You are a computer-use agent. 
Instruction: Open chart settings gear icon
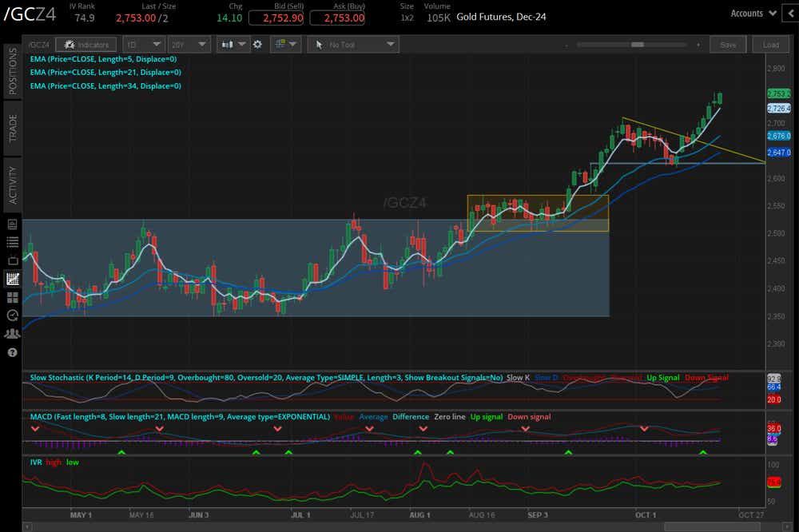(x=258, y=45)
